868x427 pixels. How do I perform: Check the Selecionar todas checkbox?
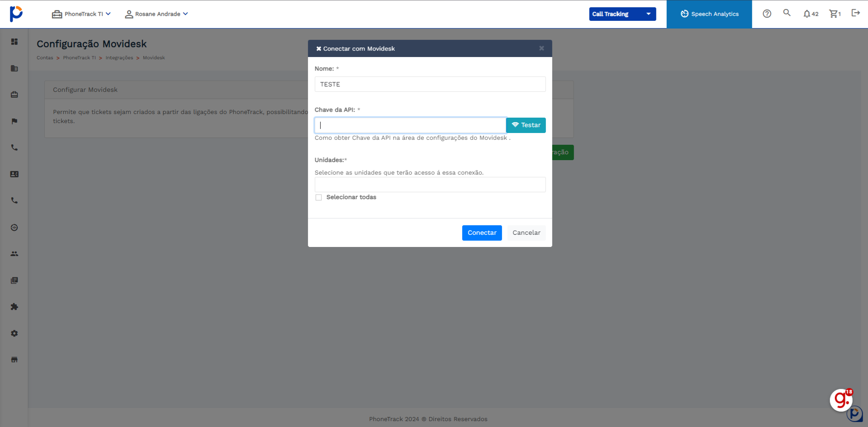click(319, 198)
